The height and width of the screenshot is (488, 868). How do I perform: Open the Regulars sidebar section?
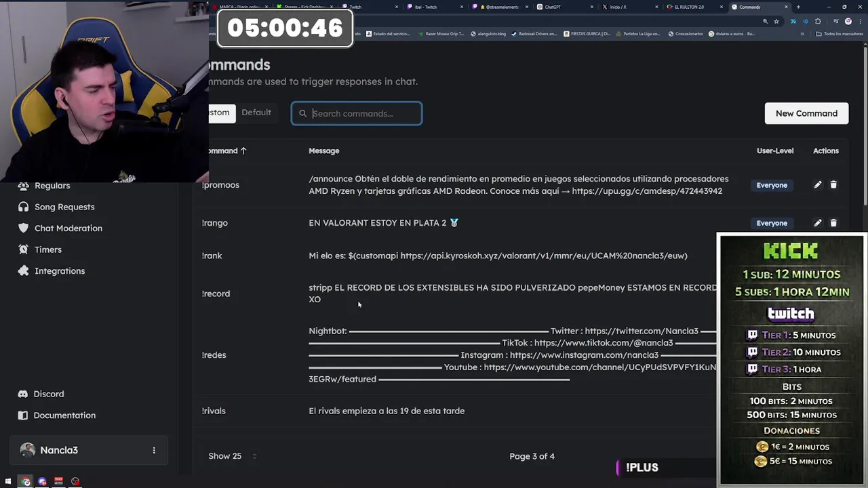click(x=44, y=186)
